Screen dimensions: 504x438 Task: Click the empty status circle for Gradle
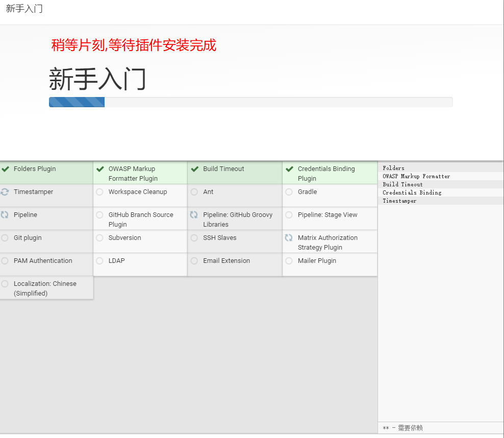tap(289, 191)
